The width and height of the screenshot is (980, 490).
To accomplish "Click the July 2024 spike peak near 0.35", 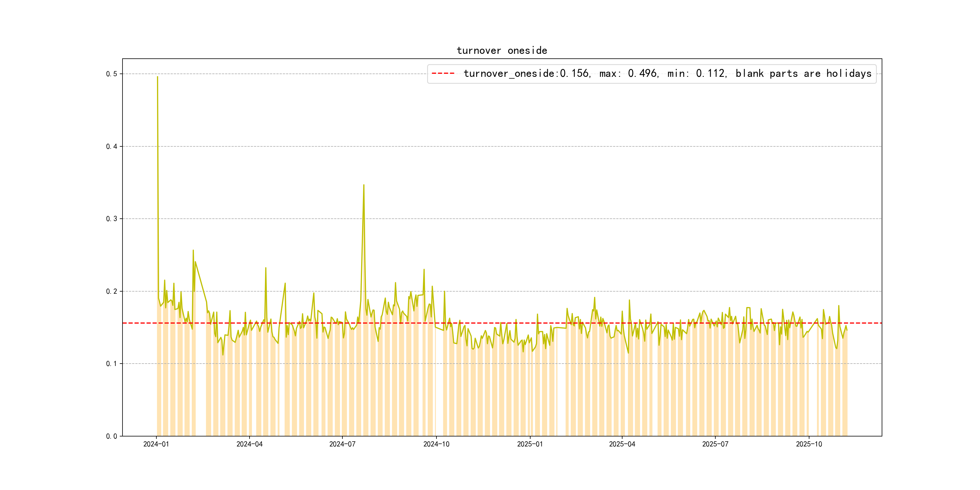I will coord(364,185).
